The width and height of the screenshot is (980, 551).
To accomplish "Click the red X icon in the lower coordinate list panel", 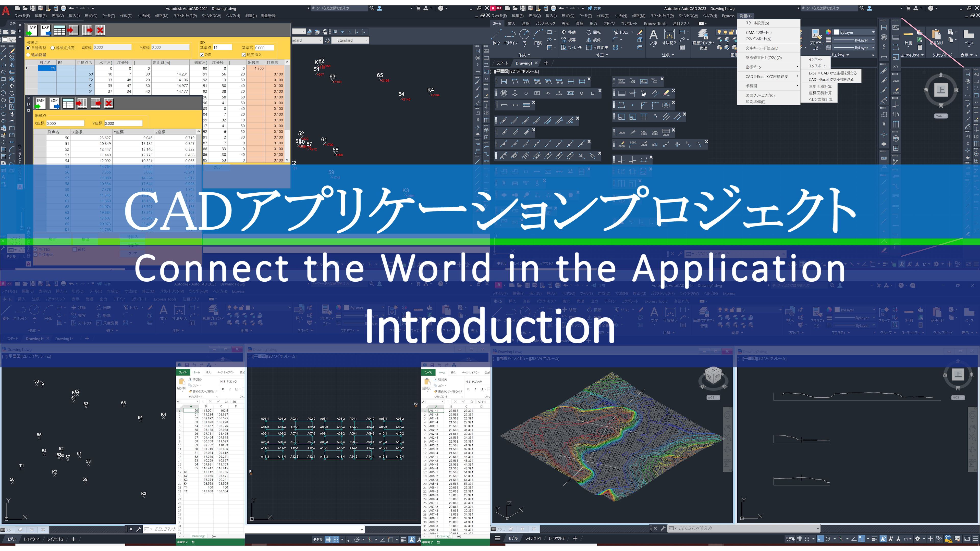I will click(x=109, y=103).
